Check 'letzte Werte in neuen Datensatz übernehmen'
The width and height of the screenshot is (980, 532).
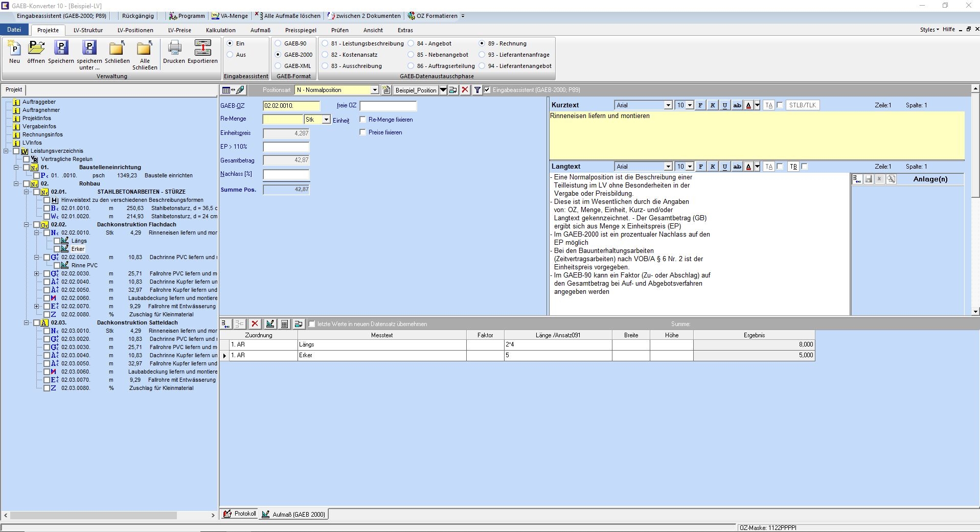coord(312,324)
